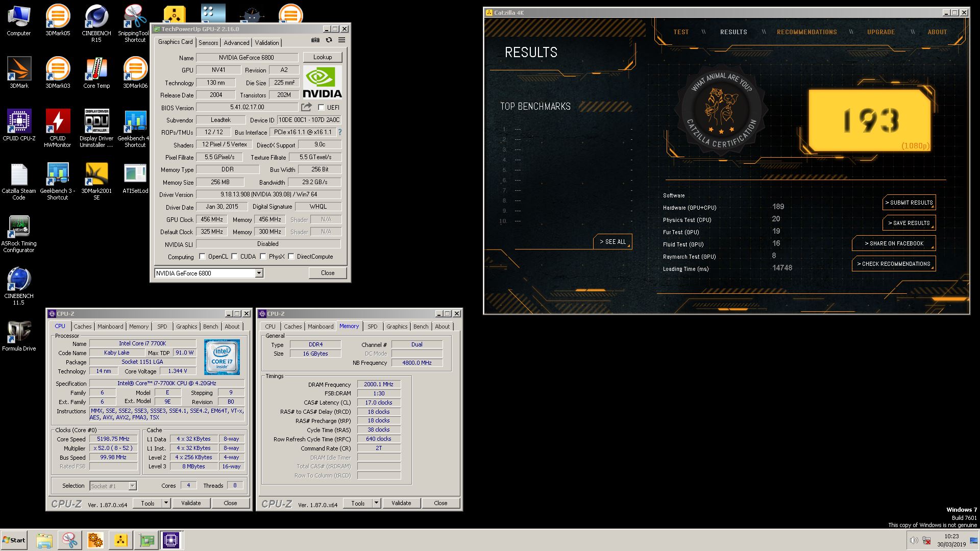The width and height of the screenshot is (980, 551).
Task: Switch to the Sensors tab in GPU-Z
Action: tap(208, 43)
